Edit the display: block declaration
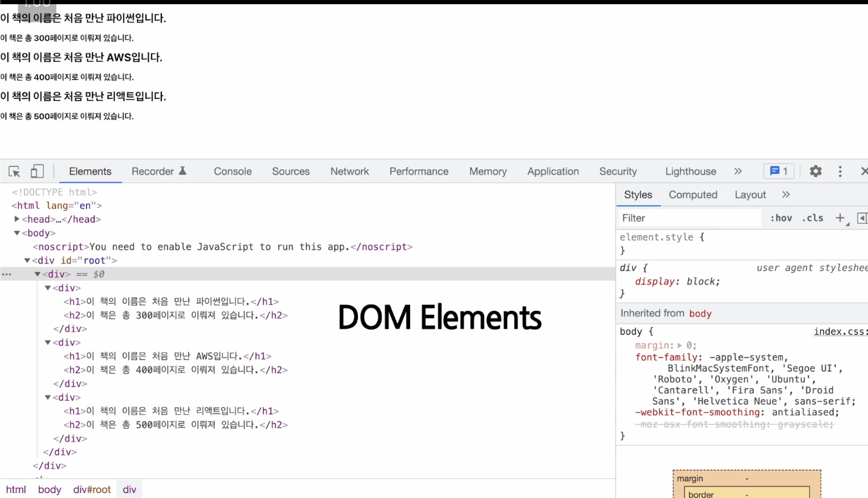This screenshot has height=498, width=868. click(x=678, y=281)
